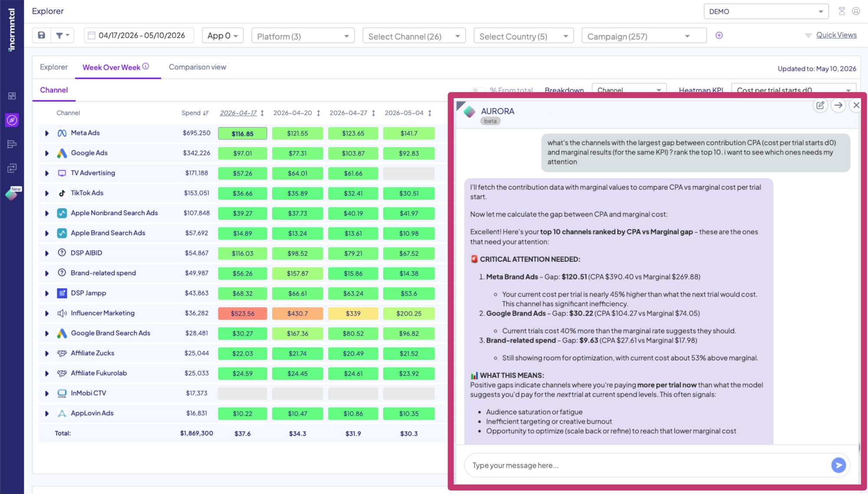Expand the Affiliate Zucks row
The width and height of the screenshot is (868, 494).
(47, 353)
